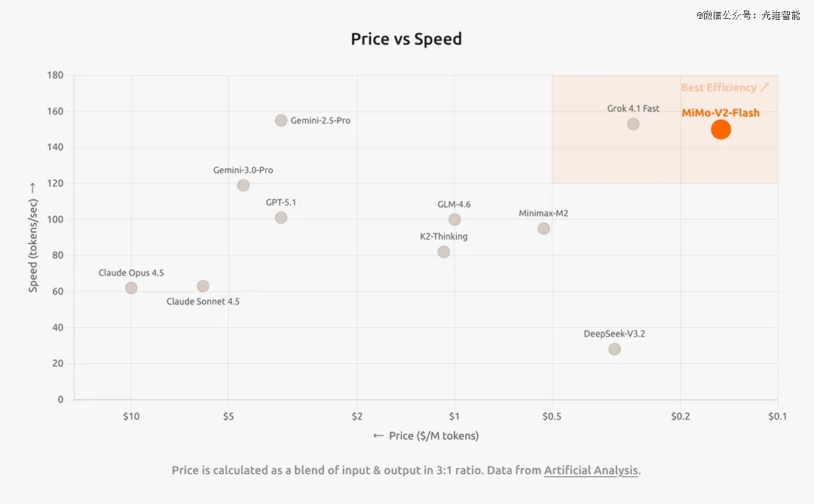Click the Price ($/M tokens) axis label

click(427, 435)
